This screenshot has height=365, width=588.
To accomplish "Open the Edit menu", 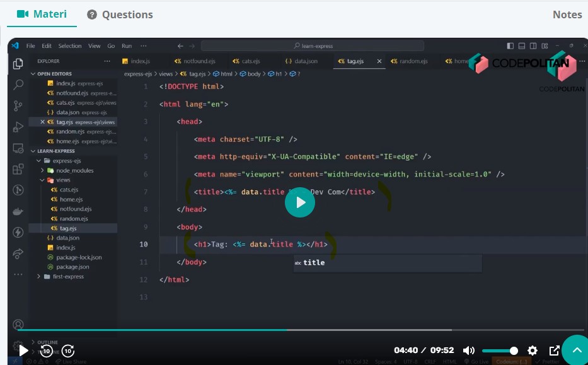I will (x=47, y=46).
